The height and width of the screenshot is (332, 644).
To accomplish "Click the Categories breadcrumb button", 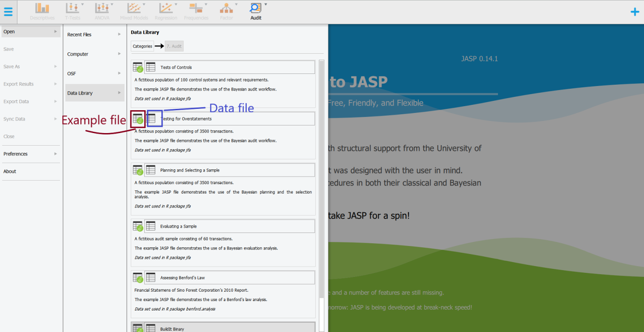I will [x=142, y=46].
